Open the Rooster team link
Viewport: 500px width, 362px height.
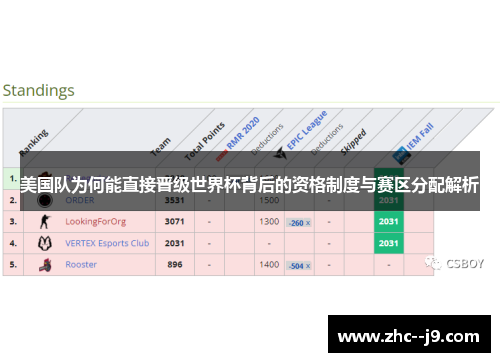(x=81, y=265)
